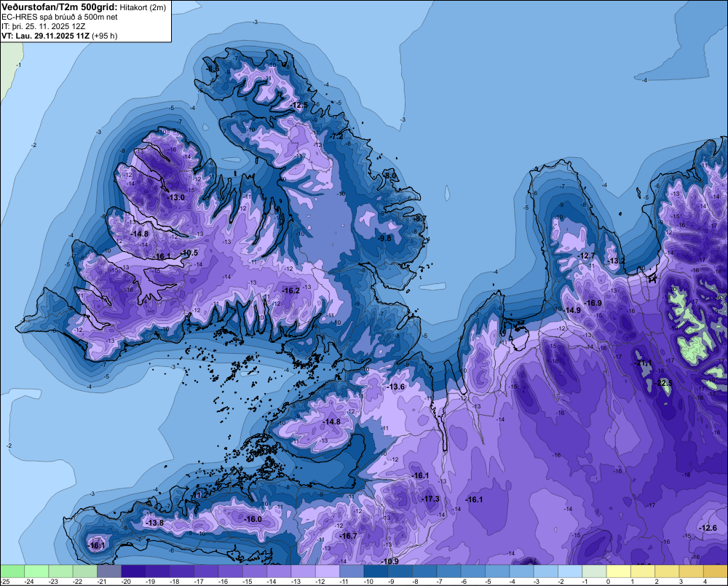Click the '-9.8' temperature value on the map
Screen dimensions: 728x586
(x=385, y=238)
